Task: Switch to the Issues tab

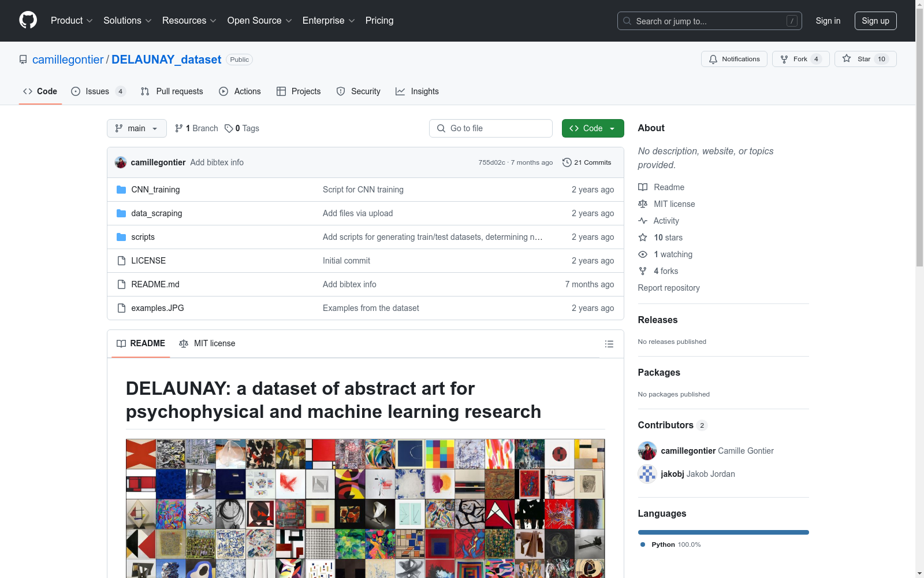Action: (99, 91)
